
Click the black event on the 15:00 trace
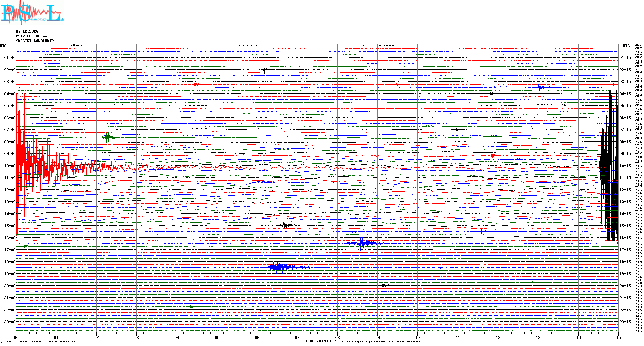[x=285, y=225]
